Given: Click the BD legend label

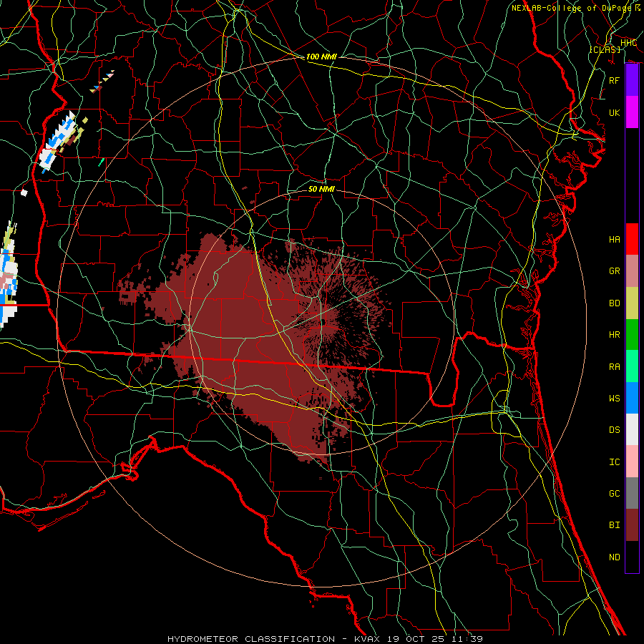Looking at the screenshot, I should coord(614,303).
